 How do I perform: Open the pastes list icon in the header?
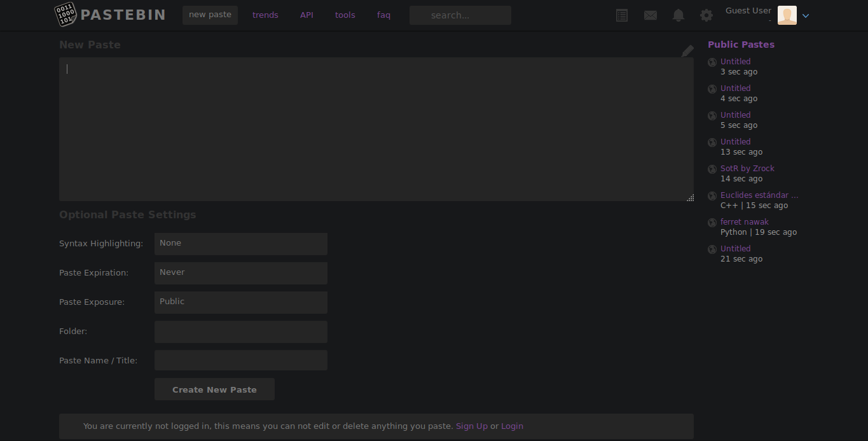[621, 15]
